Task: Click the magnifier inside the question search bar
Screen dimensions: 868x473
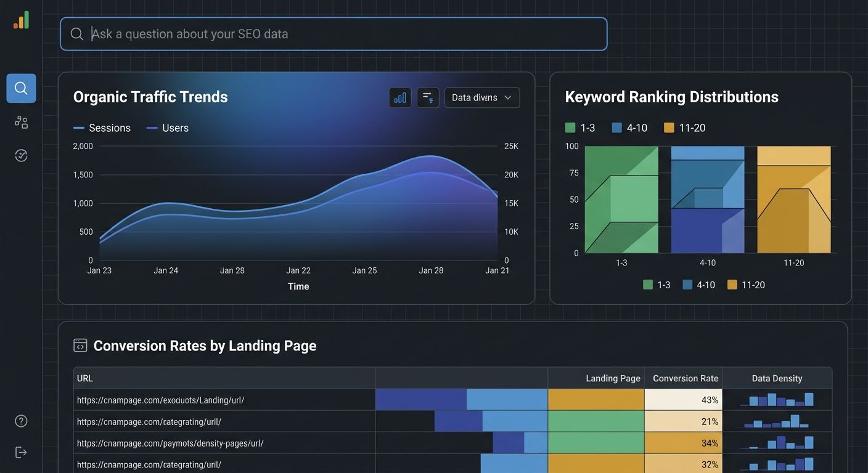Action: (x=76, y=33)
